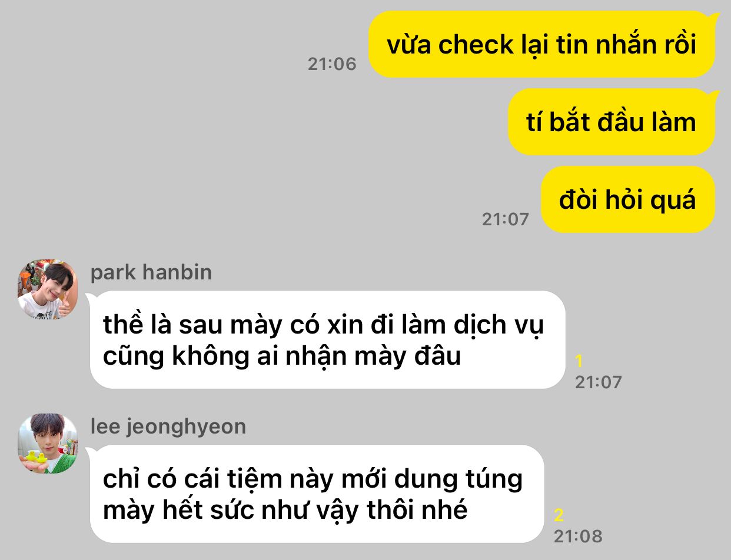Tap the sender name park hanbin
Viewport: 731px width, 560px height.
pyautogui.click(x=151, y=273)
